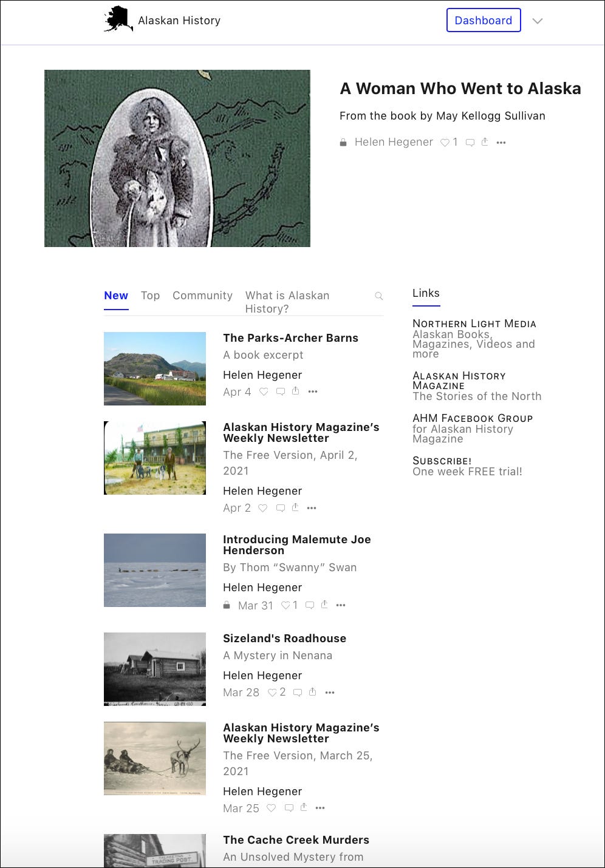
Task: Open the Sizeland's Roadhouse cabin thumbnail
Action: (155, 669)
